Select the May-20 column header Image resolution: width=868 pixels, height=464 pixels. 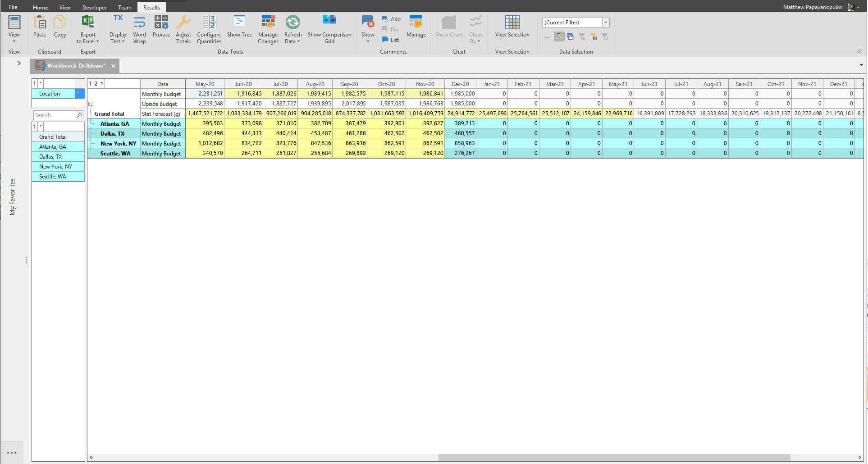tap(205, 84)
